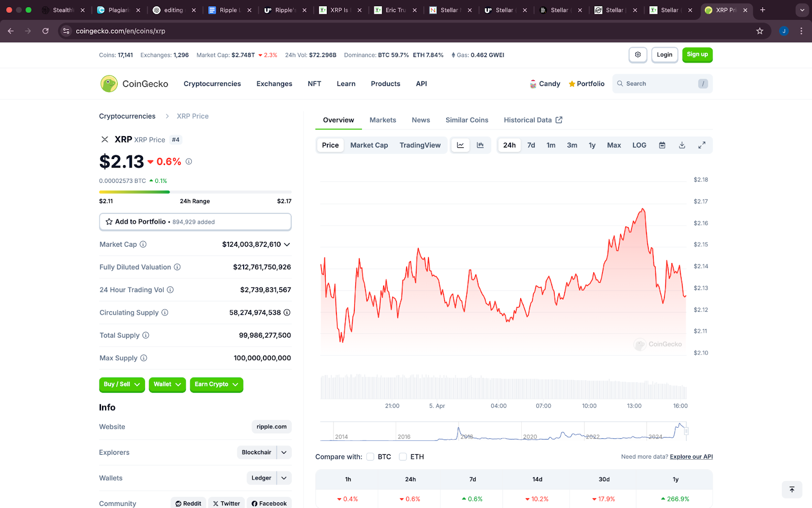Expand the Wallets Ledger dropdown arrow
Image resolution: width=812 pixels, height=508 pixels.
click(284, 478)
